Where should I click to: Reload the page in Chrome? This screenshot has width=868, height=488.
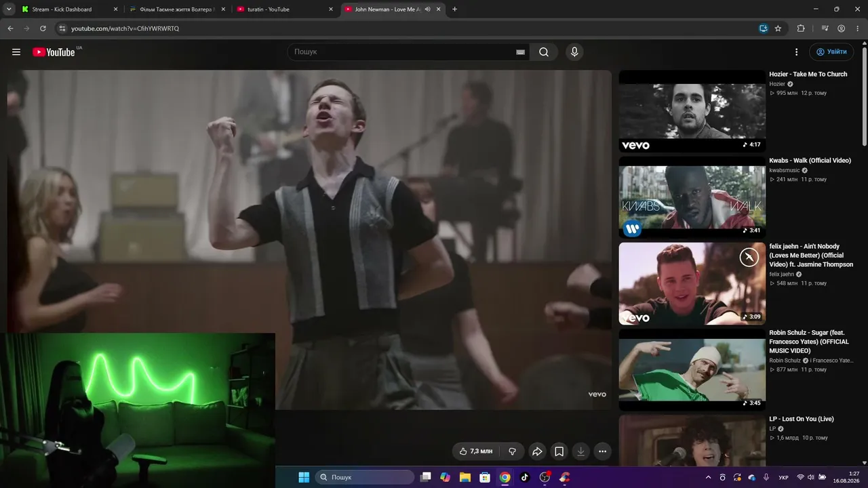click(x=43, y=28)
